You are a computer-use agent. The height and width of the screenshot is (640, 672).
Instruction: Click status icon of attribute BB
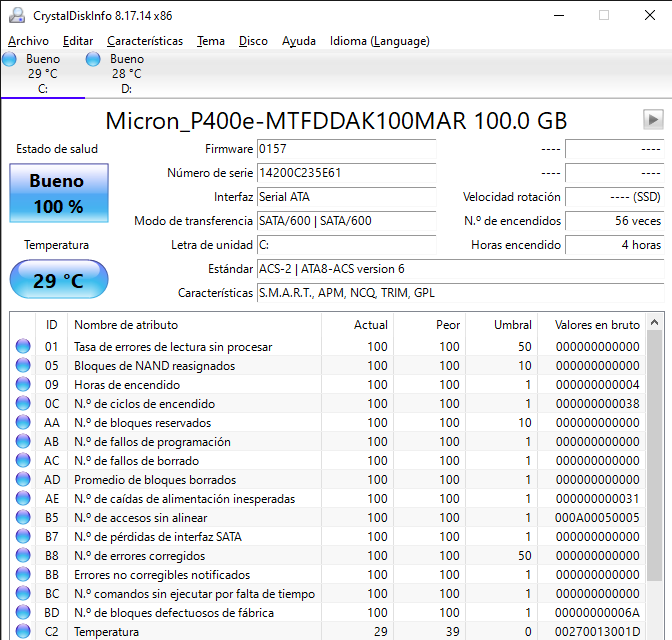click(23, 574)
